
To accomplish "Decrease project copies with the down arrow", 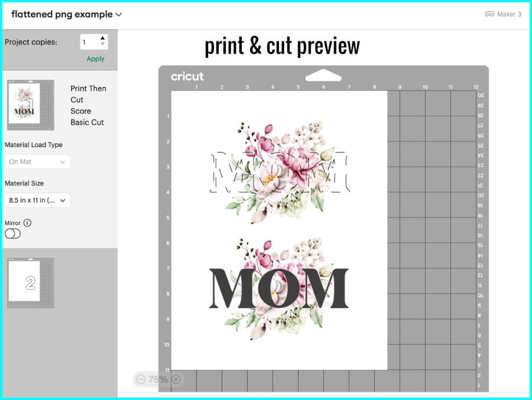I will pyautogui.click(x=102, y=44).
